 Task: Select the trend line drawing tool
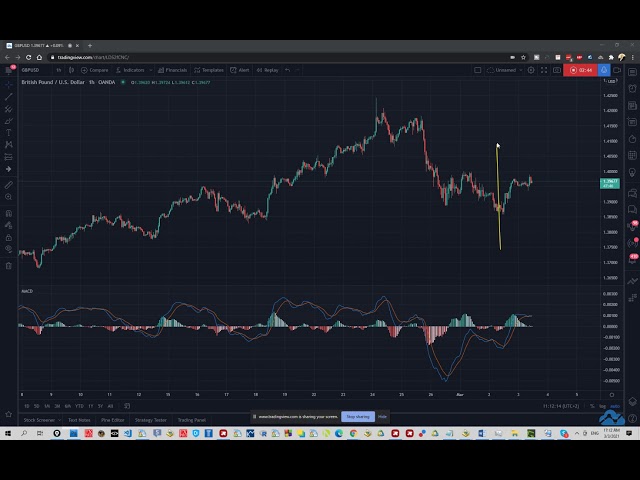click(9, 96)
